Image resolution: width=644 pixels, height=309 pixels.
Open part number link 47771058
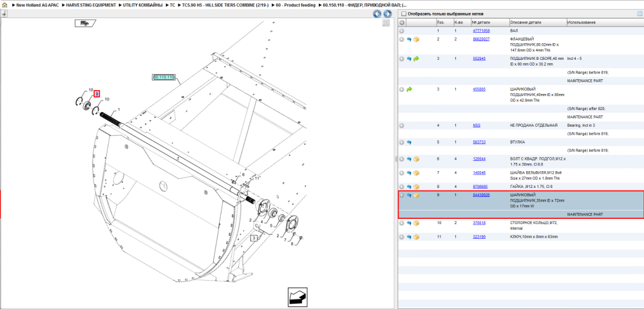pyautogui.click(x=481, y=31)
